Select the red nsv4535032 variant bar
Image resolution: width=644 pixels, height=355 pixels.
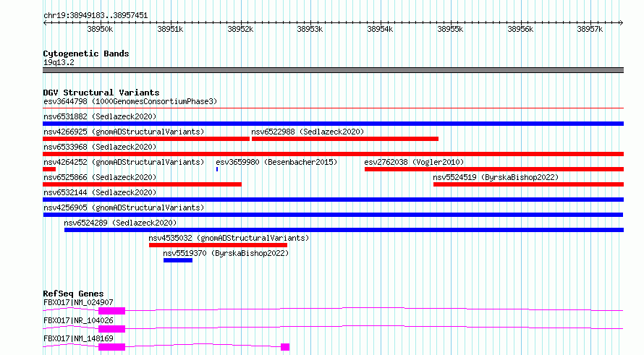pyautogui.click(x=218, y=245)
